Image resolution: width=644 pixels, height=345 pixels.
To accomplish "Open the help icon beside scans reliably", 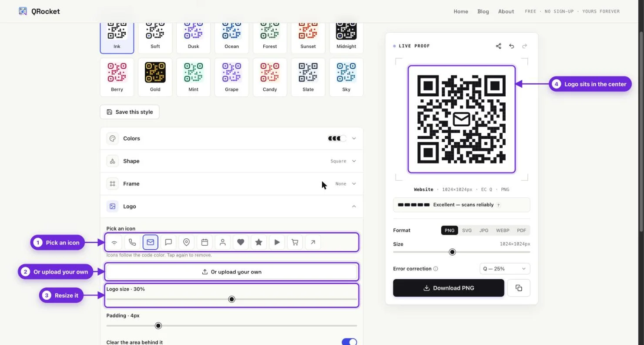I will [498, 205].
